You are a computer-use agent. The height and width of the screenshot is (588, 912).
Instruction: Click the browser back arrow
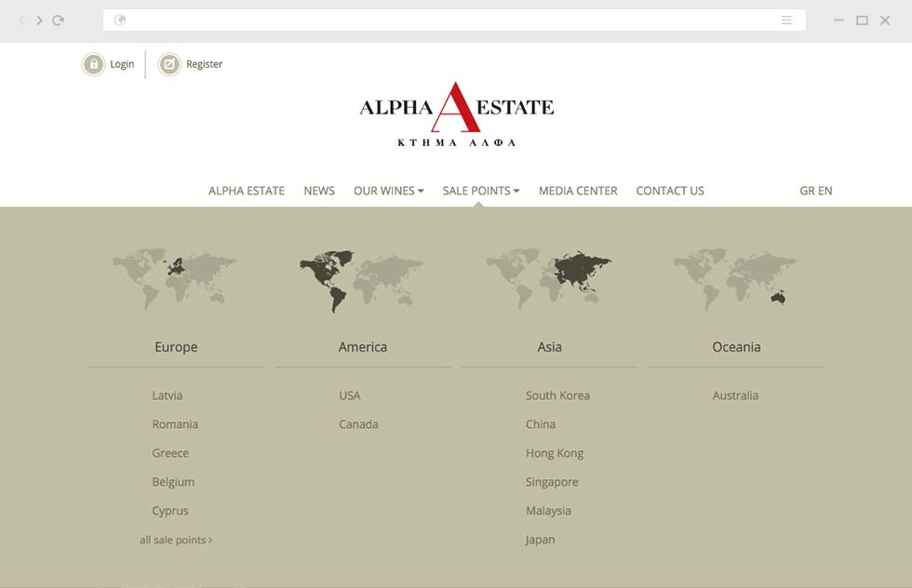click(21, 20)
